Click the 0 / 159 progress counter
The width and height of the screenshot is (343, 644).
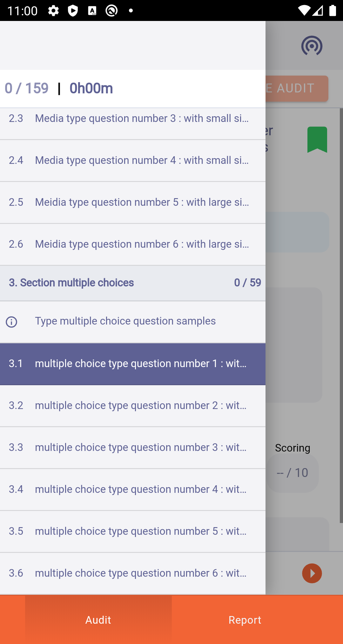point(27,88)
